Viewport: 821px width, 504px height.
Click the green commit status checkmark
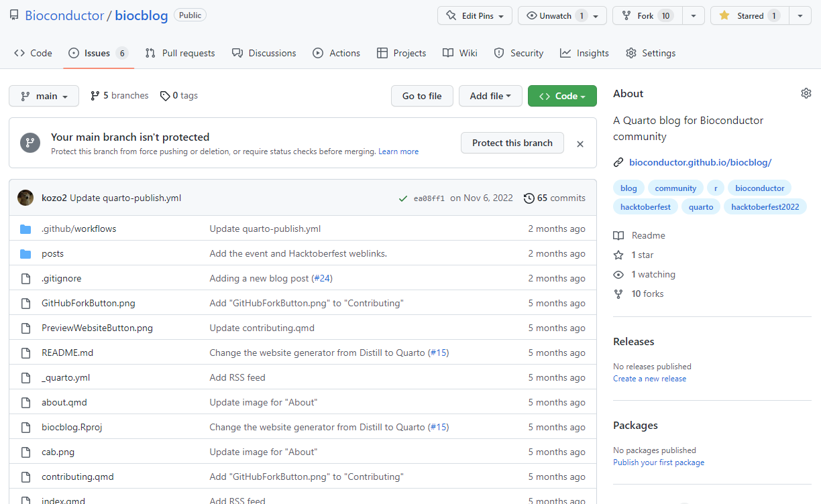(x=403, y=198)
